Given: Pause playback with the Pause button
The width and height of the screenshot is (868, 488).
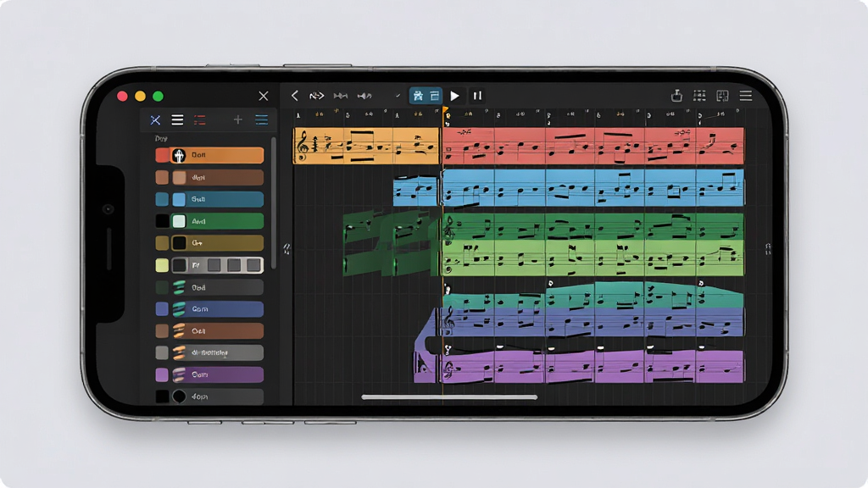Looking at the screenshot, I should click(x=477, y=96).
